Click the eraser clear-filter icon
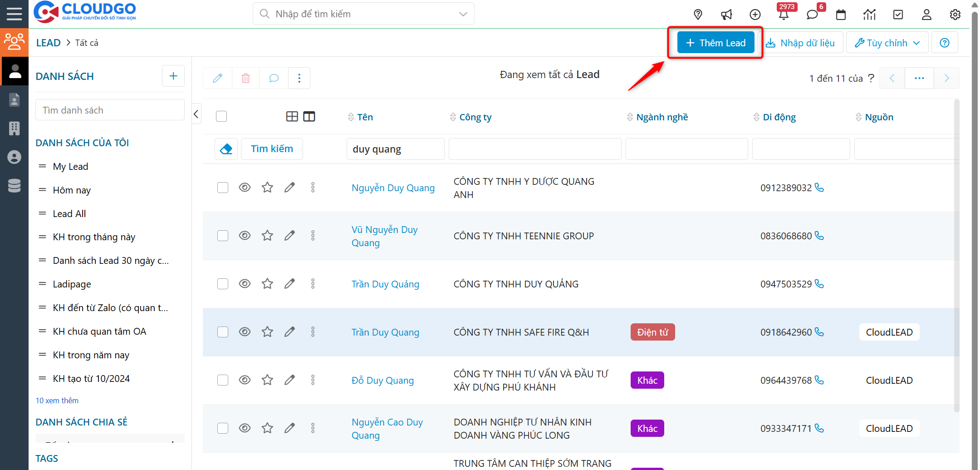Viewport: 980px width, 470px height. click(x=226, y=149)
